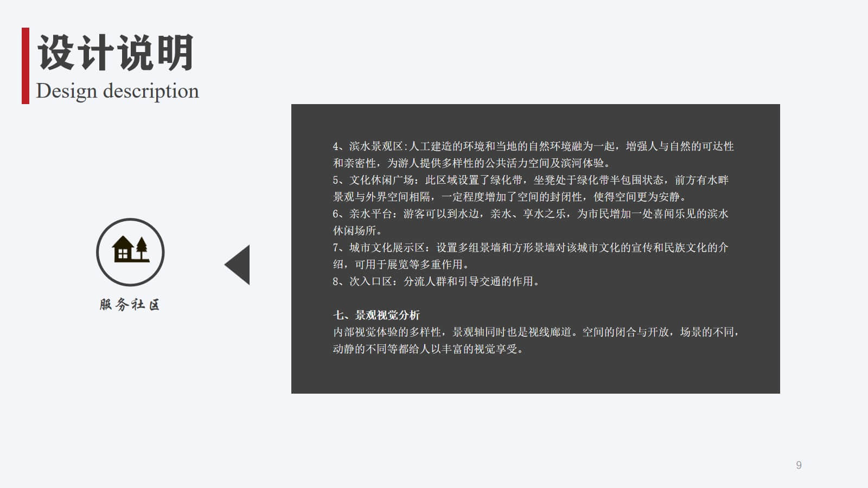Select the 设计说明 heading text

pyautogui.click(x=116, y=53)
